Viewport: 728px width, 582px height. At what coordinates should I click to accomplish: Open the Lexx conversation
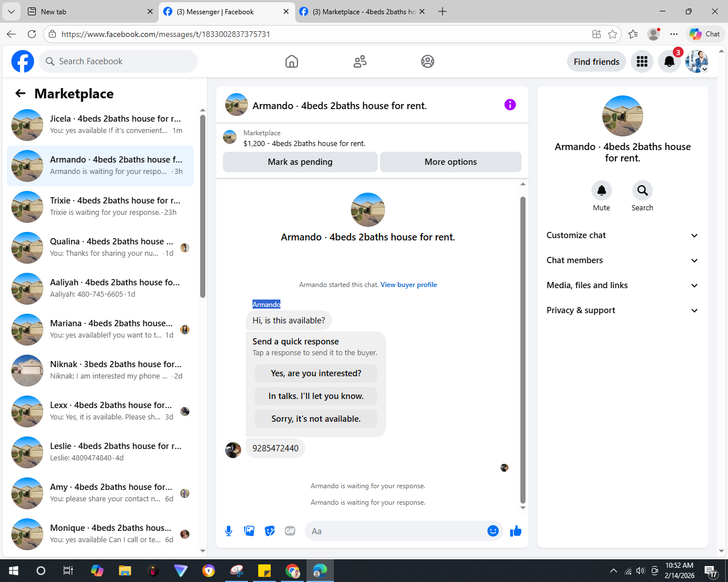(100, 411)
